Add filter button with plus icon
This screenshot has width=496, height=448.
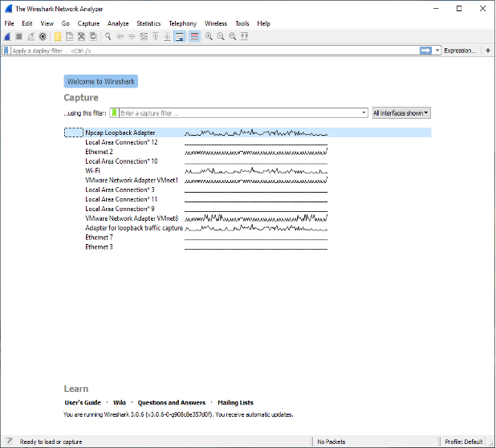[x=488, y=51]
